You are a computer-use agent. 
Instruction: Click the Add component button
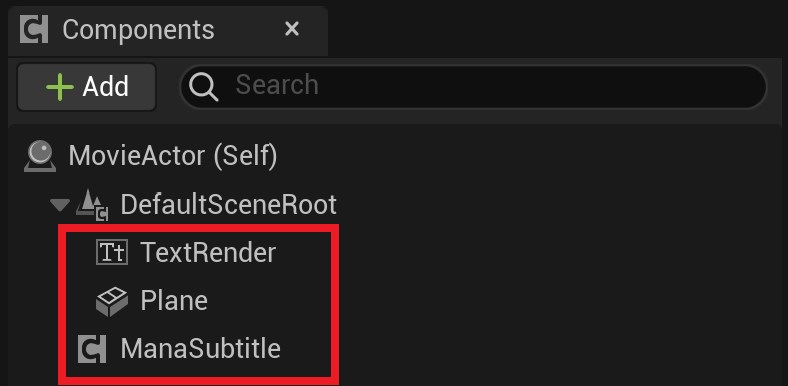[86, 86]
